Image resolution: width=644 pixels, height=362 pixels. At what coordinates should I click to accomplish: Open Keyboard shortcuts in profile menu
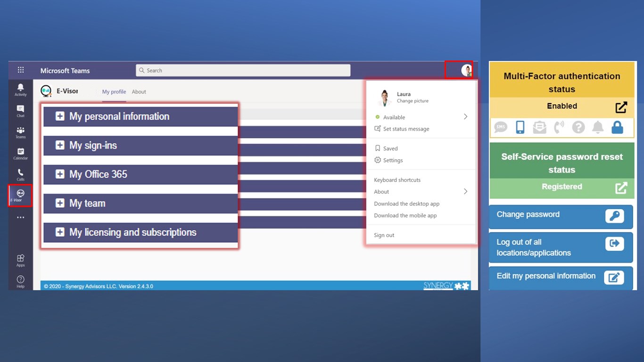coord(397,180)
